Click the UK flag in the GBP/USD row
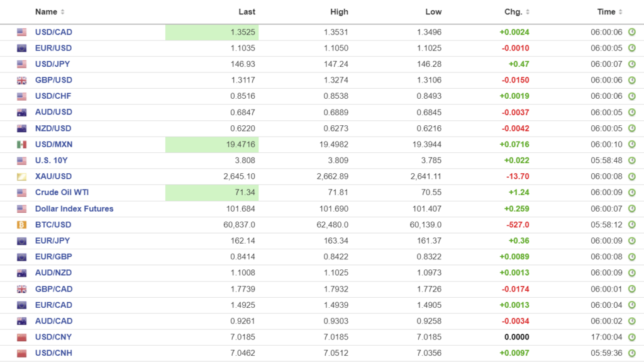This screenshot has height=362, width=644. point(22,81)
